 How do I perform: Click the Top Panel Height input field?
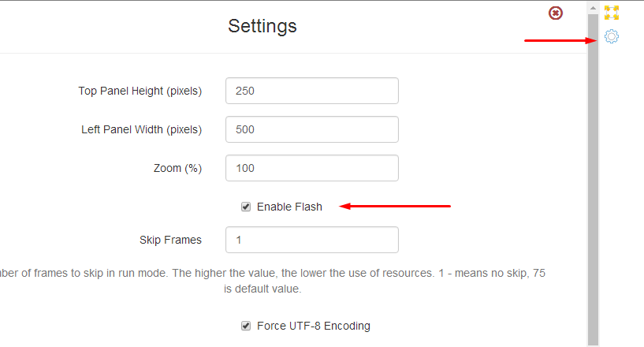[311, 91]
